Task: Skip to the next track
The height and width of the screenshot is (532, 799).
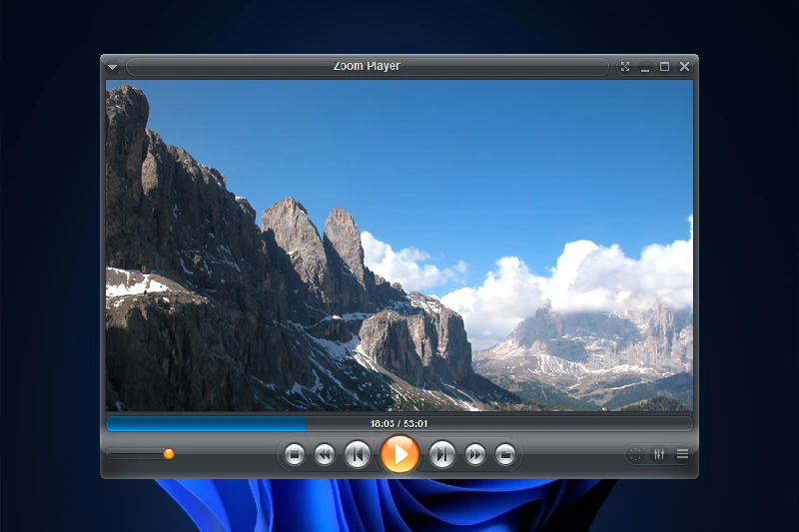Action: (441, 454)
